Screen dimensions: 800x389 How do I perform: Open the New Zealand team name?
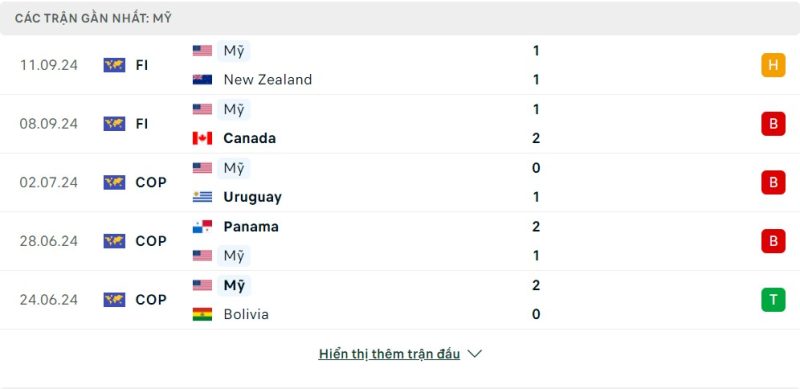point(268,80)
